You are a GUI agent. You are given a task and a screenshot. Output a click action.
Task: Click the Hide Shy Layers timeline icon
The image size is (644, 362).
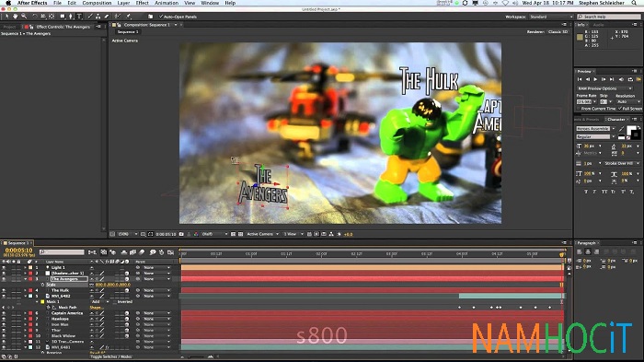pos(124,252)
